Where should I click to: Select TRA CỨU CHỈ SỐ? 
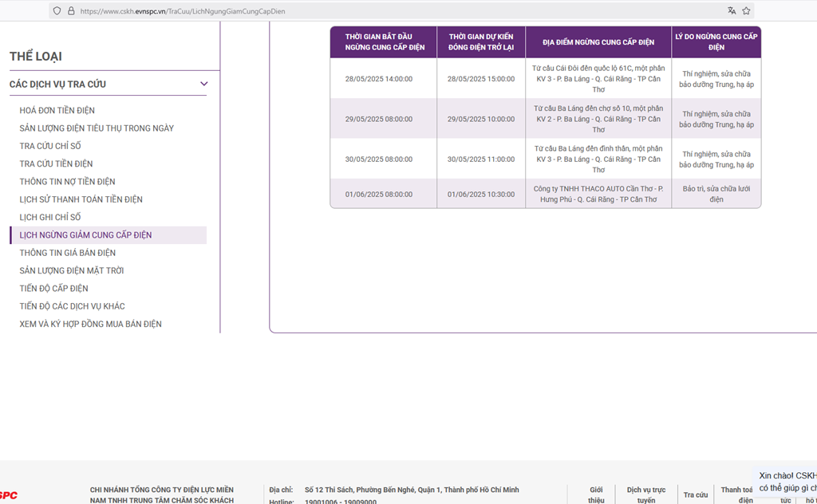click(x=50, y=146)
